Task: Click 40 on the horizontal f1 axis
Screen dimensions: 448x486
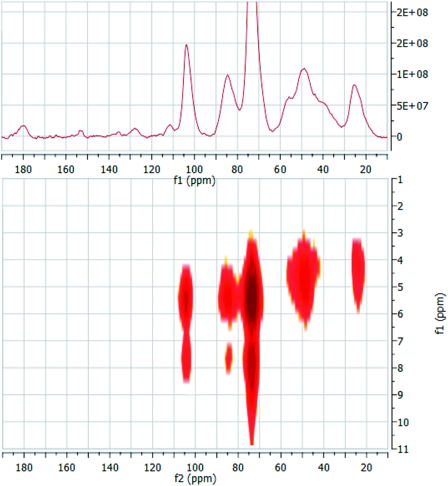Action: click(x=323, y=169)
